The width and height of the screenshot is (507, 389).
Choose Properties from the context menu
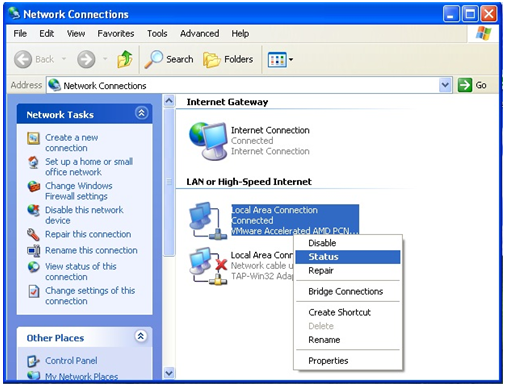pos(348,361)
